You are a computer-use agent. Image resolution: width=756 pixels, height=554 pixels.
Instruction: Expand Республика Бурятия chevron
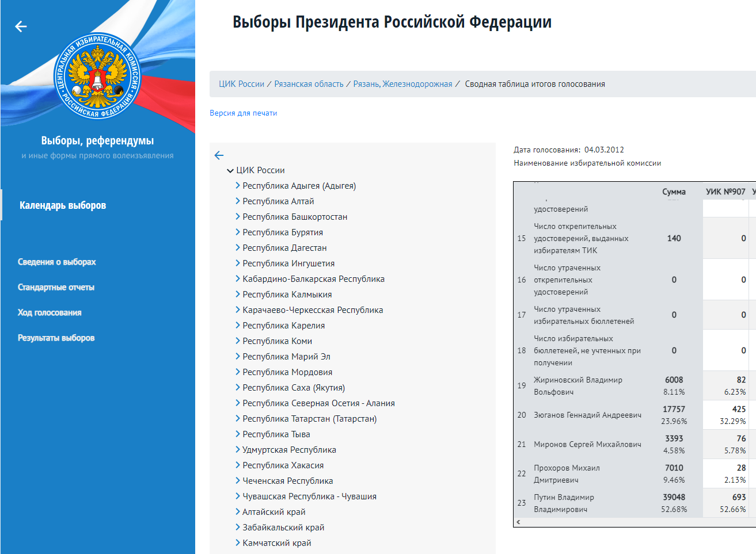click(238, 232)
